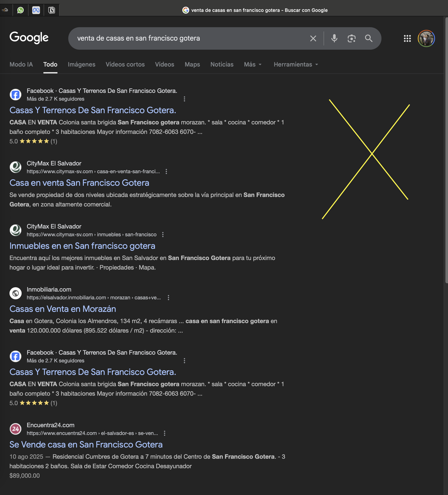448x495 pixels.
Task: Click the Inmobiliaria.com globe favicon
Action: (16, 293)
